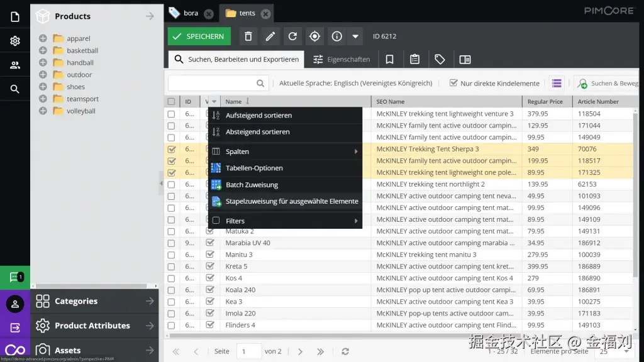Expand the handball folder
The image size is (644, 362).
point(43,62)
